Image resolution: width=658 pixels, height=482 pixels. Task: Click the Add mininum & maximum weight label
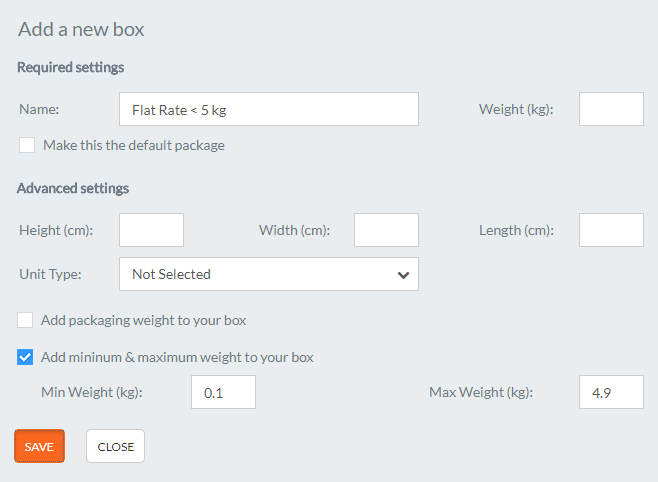[177, 357]
